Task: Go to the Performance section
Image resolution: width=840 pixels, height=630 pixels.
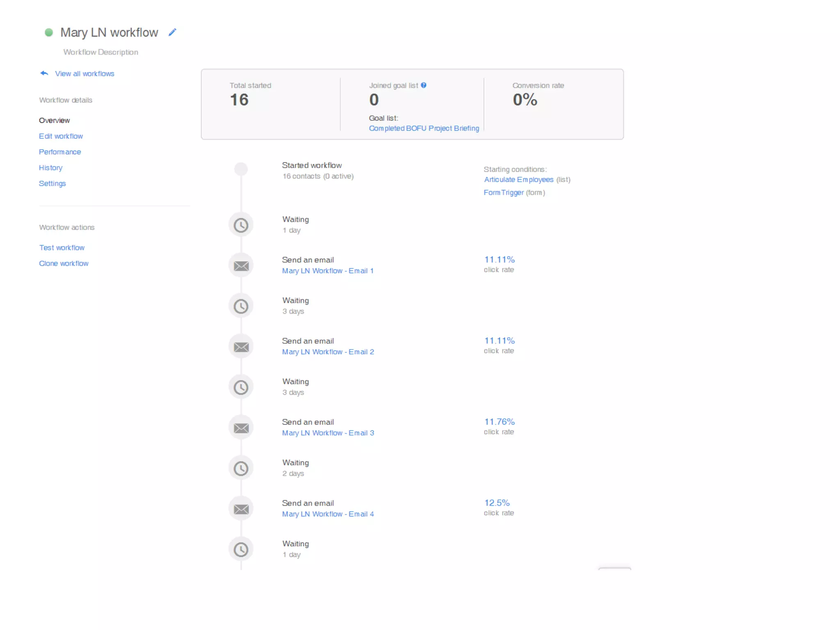Action: pos(60,152)
